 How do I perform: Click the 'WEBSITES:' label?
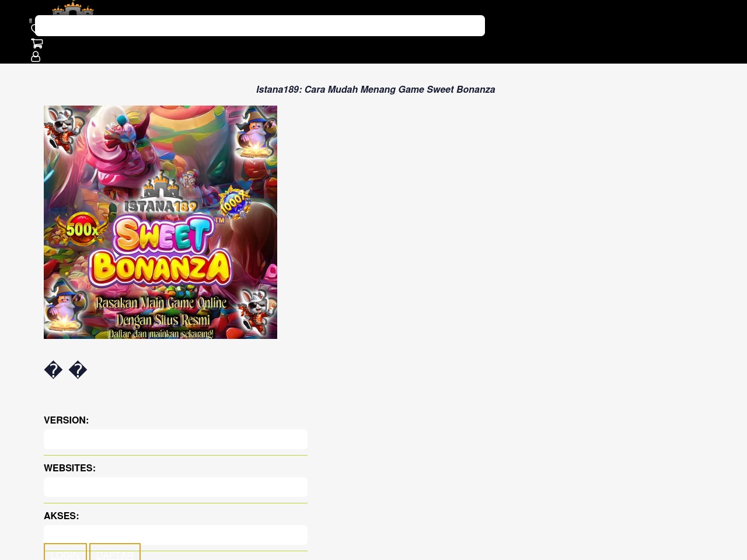click(70, 468)
